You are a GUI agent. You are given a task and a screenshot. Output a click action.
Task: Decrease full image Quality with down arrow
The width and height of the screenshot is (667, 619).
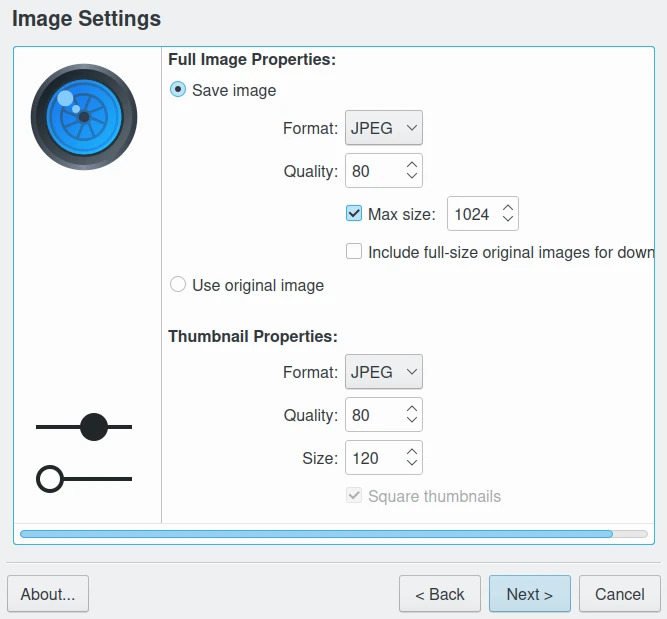412,177
